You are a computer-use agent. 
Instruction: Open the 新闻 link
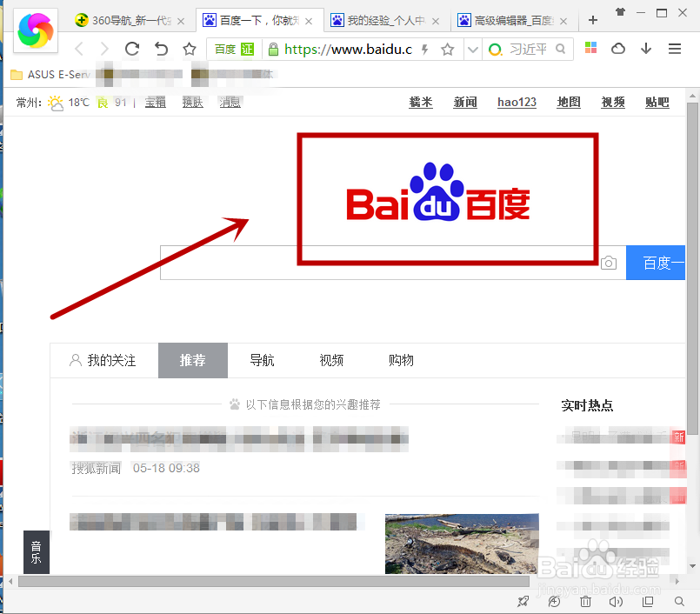click(465, 103)
